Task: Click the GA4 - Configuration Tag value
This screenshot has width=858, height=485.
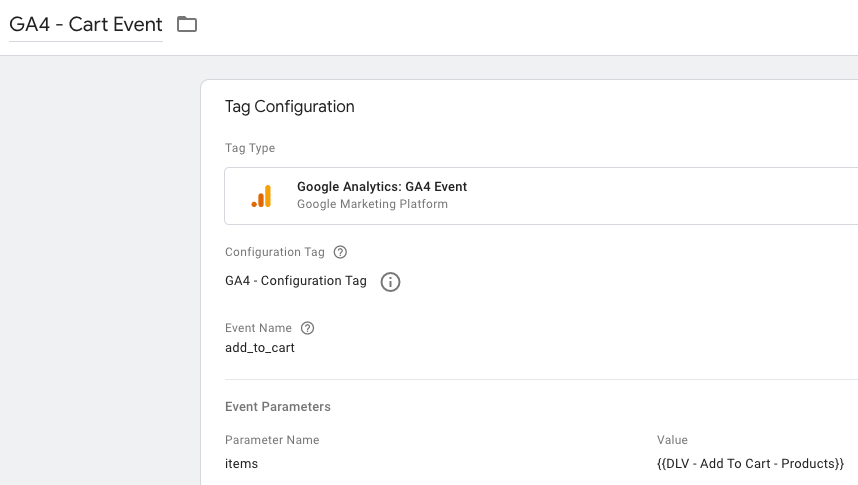Action: 296,281
